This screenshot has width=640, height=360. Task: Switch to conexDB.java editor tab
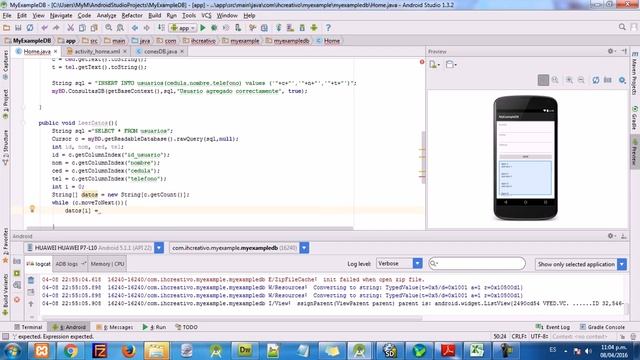coord(160,51)
